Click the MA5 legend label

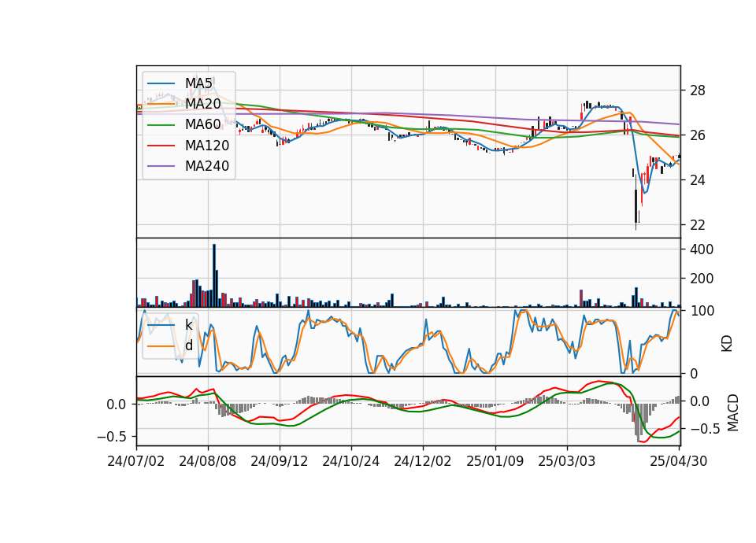click(198, 83)
